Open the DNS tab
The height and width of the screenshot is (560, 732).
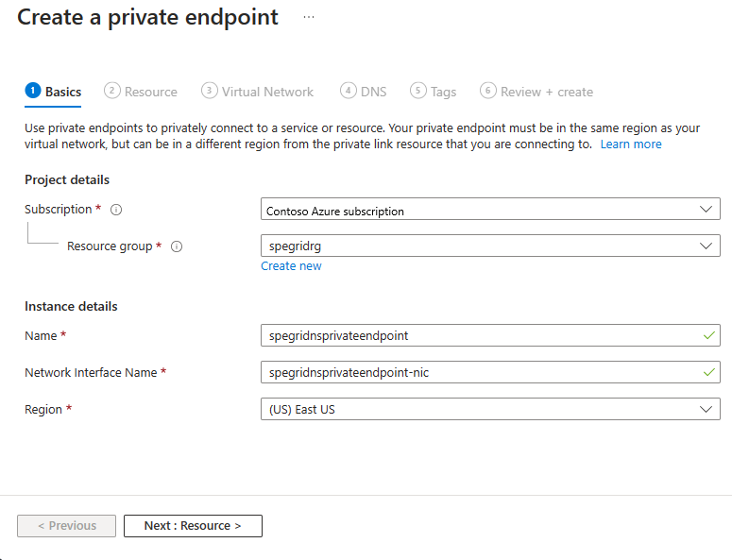(373, 92)
